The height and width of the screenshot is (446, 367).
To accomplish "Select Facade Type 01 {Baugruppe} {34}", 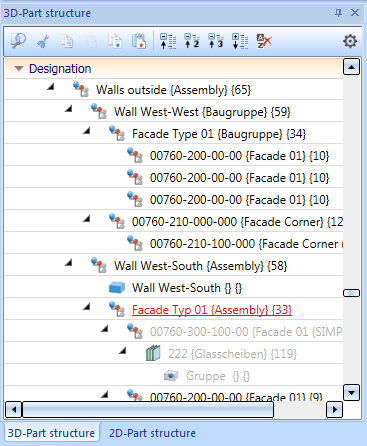I will pos(219,134).
